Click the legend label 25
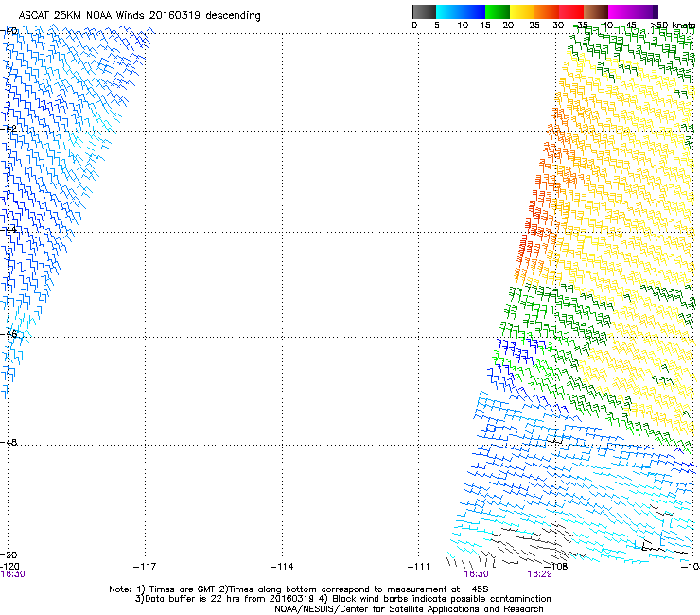 (x=534, y=26)
